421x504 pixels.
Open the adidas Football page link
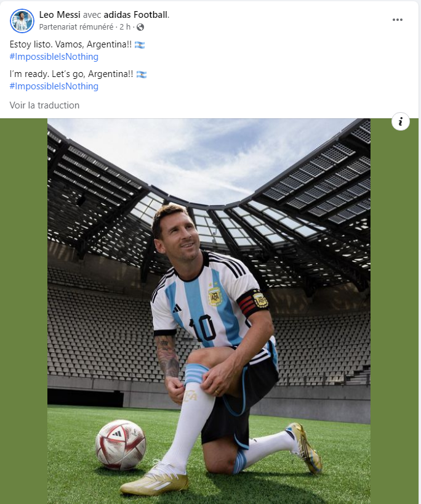pyautogui.click(x=136, y=15)
